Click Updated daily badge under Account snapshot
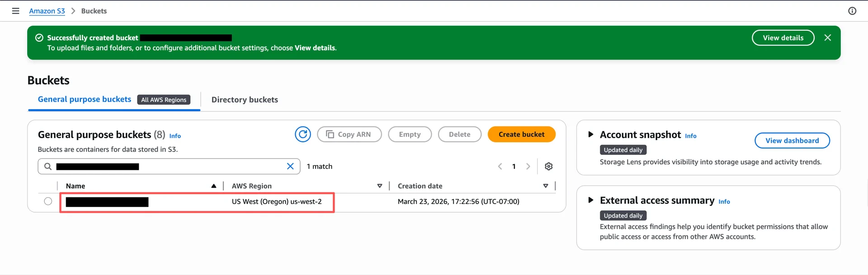Viewport: 868px width, 275px height. tap(623, 150)
